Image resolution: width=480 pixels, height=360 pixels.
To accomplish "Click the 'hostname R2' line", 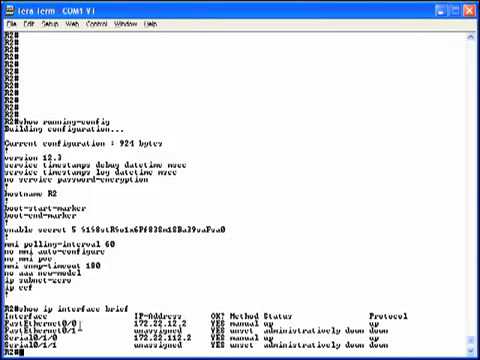I will [31, 194].
